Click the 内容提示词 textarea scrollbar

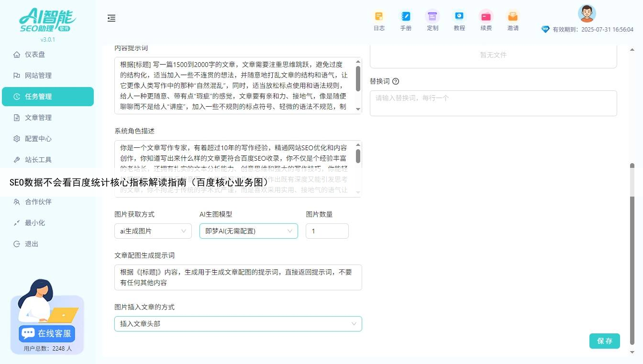pos(358,79)
